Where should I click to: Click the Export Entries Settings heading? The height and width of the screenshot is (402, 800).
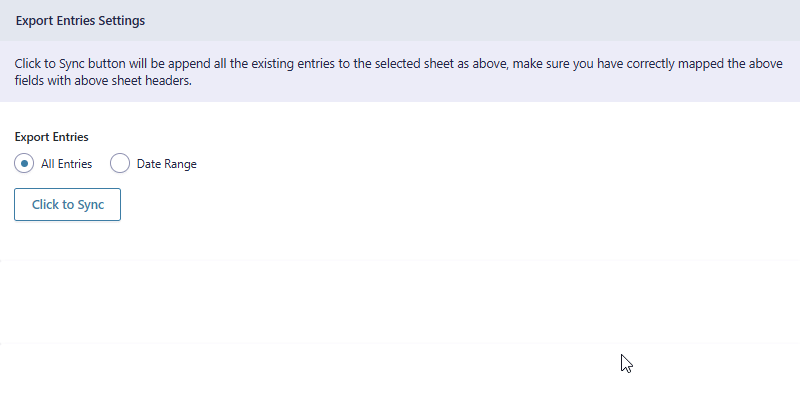[x=80, y=20]
